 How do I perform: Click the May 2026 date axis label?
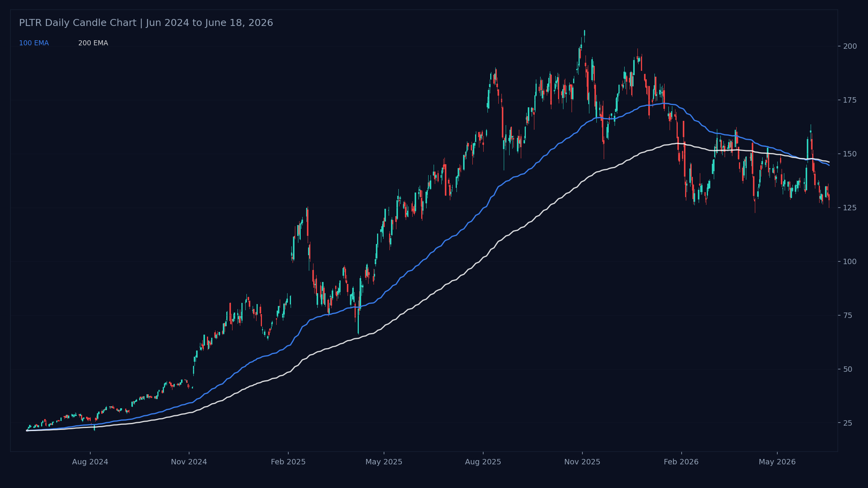click(x=777, y=462)
